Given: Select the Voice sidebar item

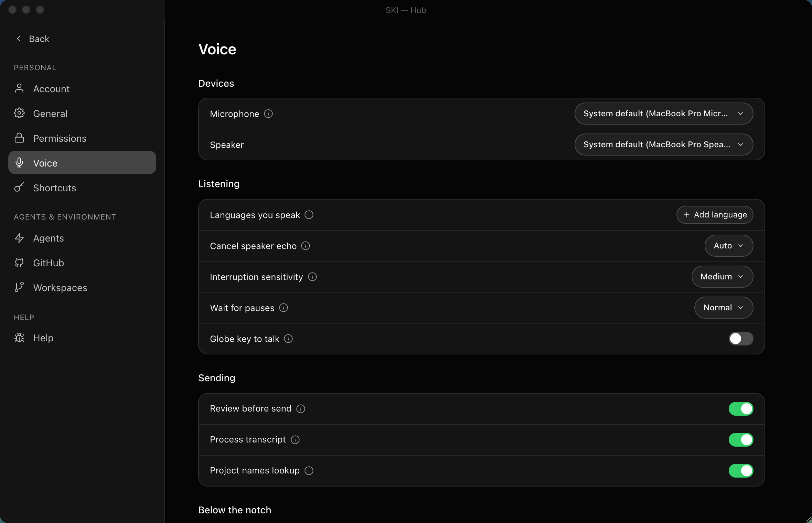Looking at the screenshot, I should click(x=82, y=162).
